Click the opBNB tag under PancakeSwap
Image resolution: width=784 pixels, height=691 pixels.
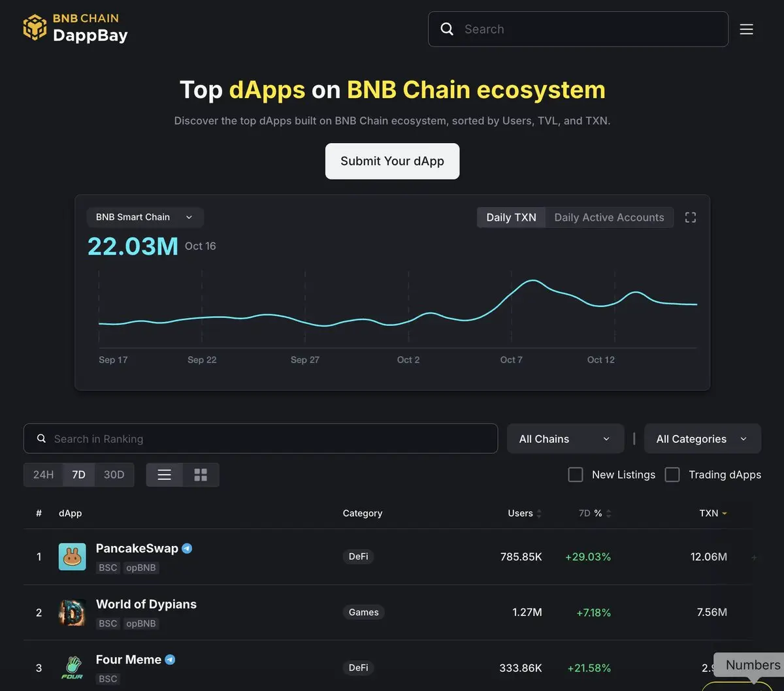141,568
